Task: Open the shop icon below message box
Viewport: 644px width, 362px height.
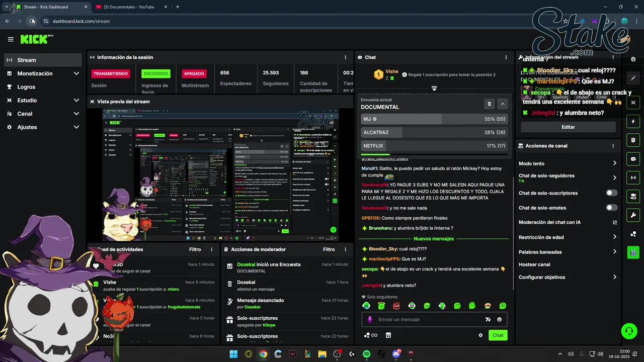Action: coord(388,335)
